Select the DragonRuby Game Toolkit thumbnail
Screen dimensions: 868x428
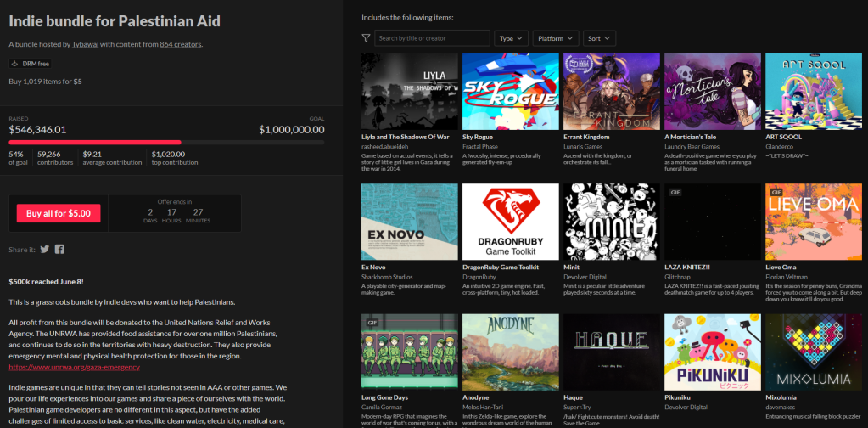point(510,221)
